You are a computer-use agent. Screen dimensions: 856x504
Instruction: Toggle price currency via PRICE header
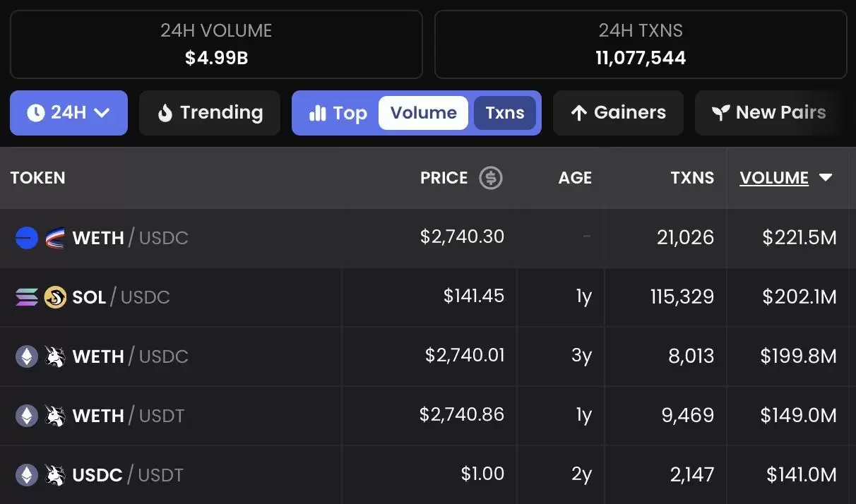click(444, 178)
